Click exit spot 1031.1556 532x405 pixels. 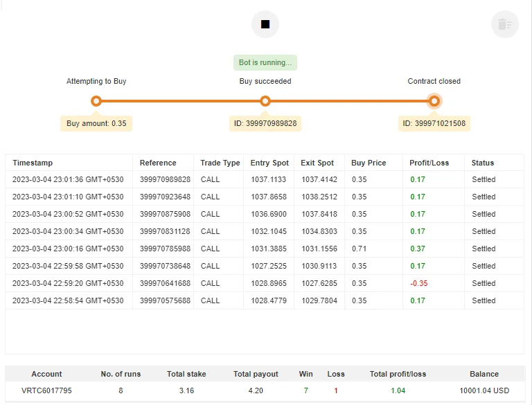click(x=319, y=249)
